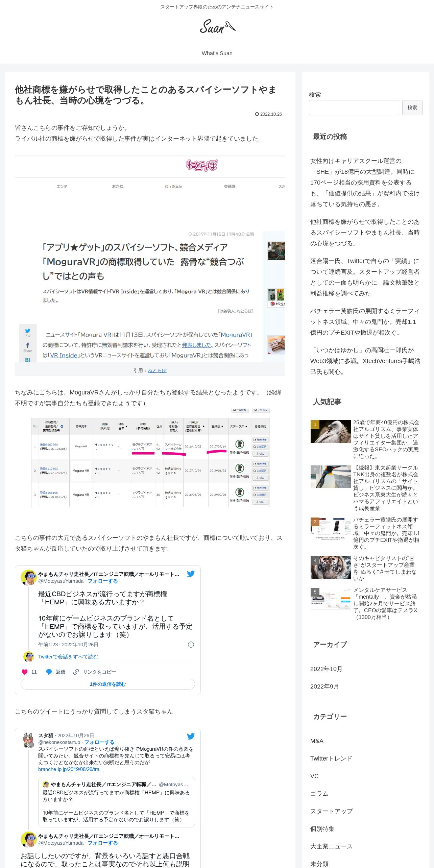The image size is (434, 868).
Task: Click 1件の返信を読む button
Action: click(108, 684)
